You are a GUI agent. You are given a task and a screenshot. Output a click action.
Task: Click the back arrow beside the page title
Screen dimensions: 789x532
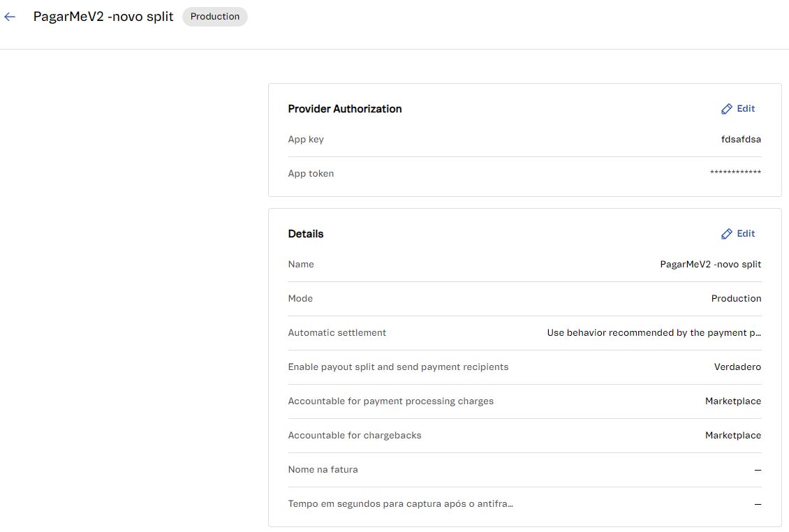coord(10,17)
